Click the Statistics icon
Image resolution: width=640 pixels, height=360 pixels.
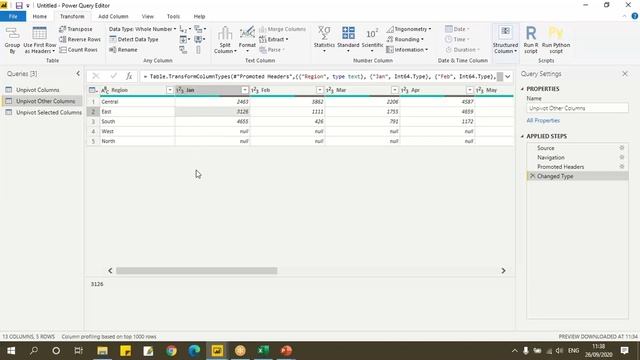click(324, 33)
